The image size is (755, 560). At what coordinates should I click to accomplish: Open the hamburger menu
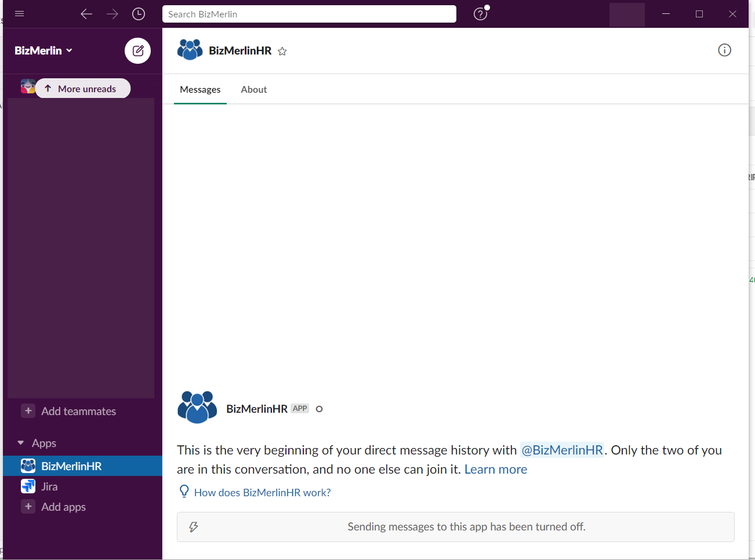(19, 13)
